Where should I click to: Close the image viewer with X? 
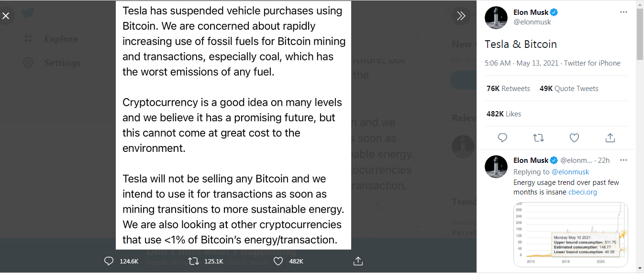(6, 16)
